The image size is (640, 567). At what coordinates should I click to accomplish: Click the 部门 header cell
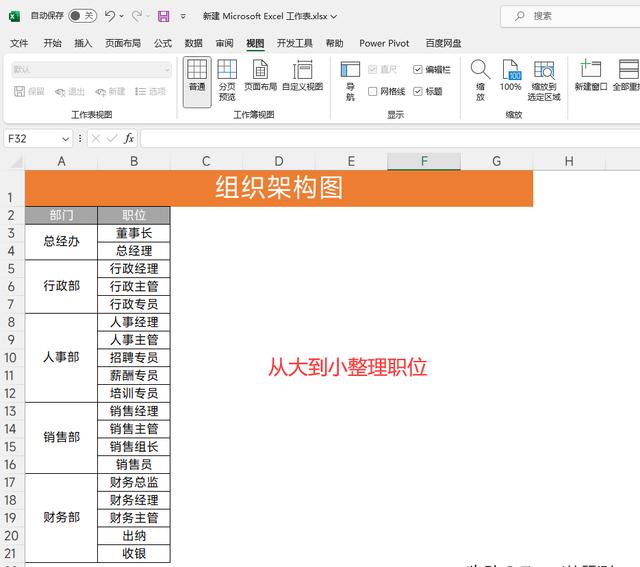click(61, 216)
